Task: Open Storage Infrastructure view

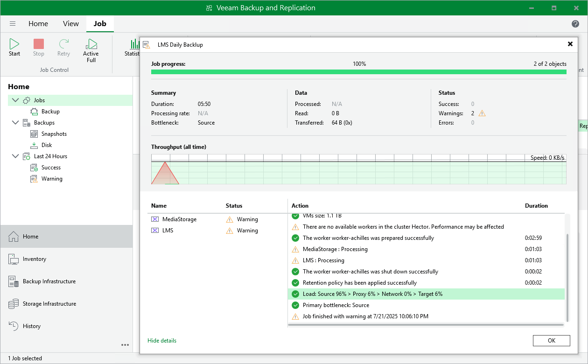Action: pos(49,304)
